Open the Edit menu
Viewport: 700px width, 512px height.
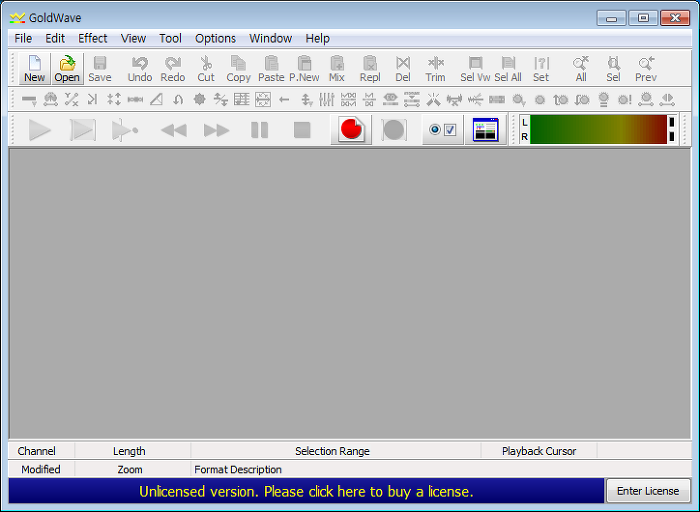pos(55,38)
